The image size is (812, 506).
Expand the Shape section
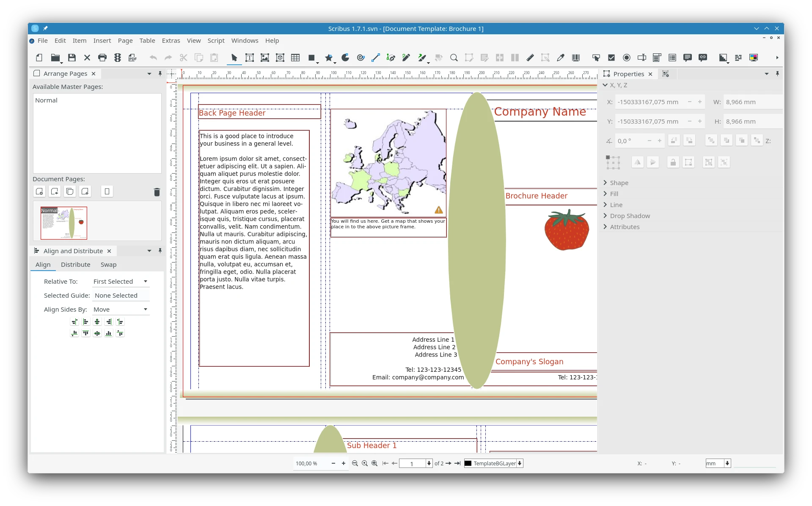pos(619,183)
